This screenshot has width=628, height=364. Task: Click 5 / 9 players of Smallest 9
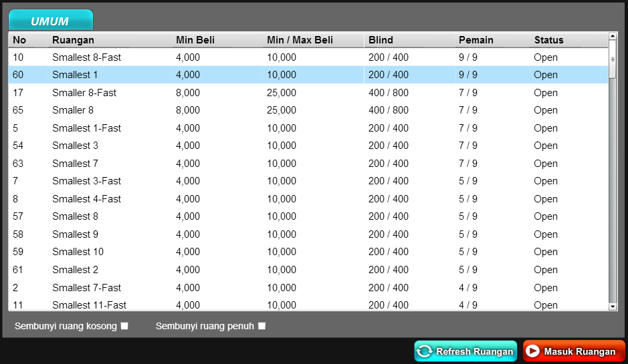click(468, 234)
